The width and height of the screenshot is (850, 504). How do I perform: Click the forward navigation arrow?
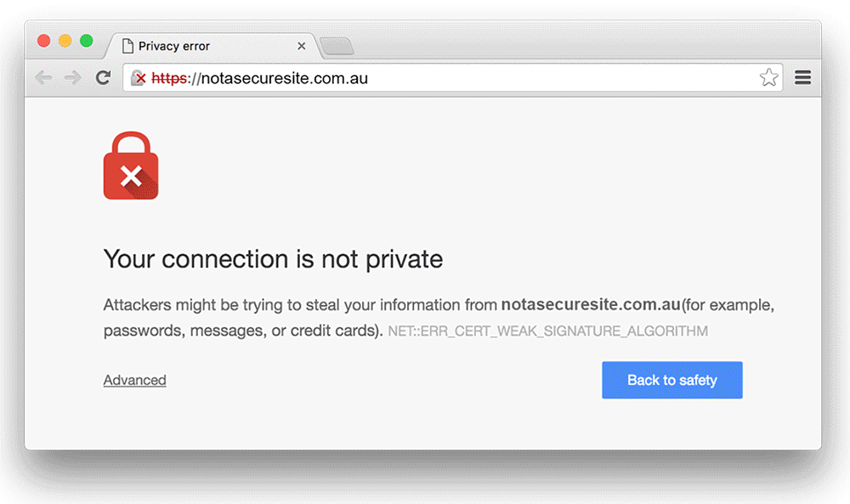[73, 77]
